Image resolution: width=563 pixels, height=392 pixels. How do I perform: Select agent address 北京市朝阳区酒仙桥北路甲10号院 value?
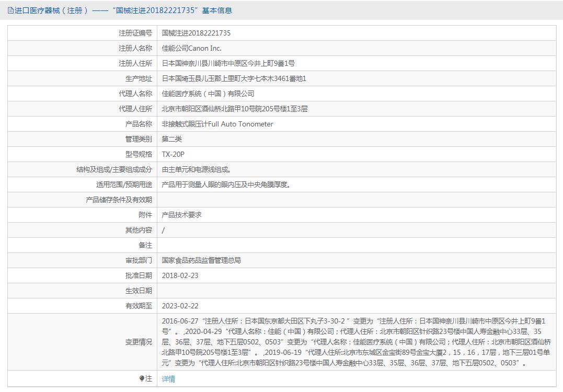click(x=235, y=108)
